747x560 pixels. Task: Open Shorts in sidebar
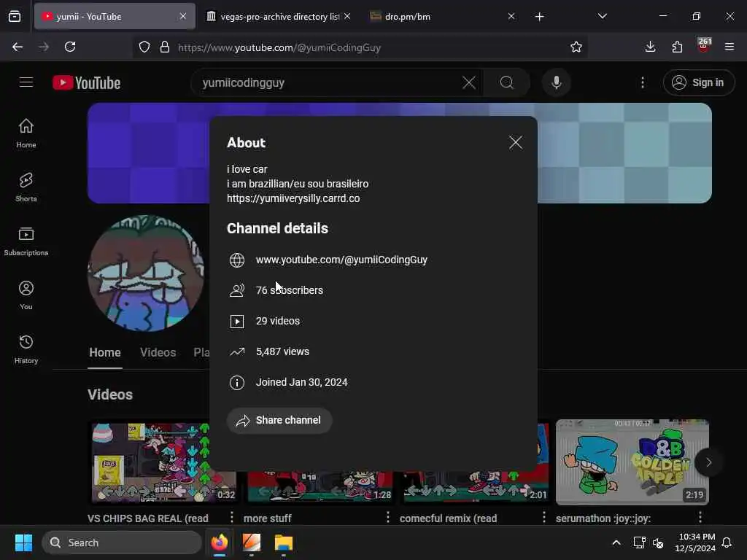click(x=26, y=187)
